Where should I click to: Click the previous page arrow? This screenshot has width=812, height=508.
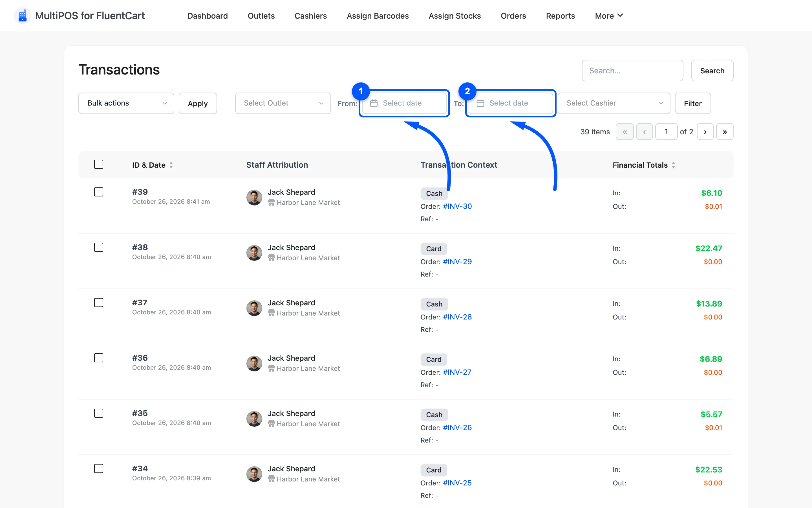644,132
